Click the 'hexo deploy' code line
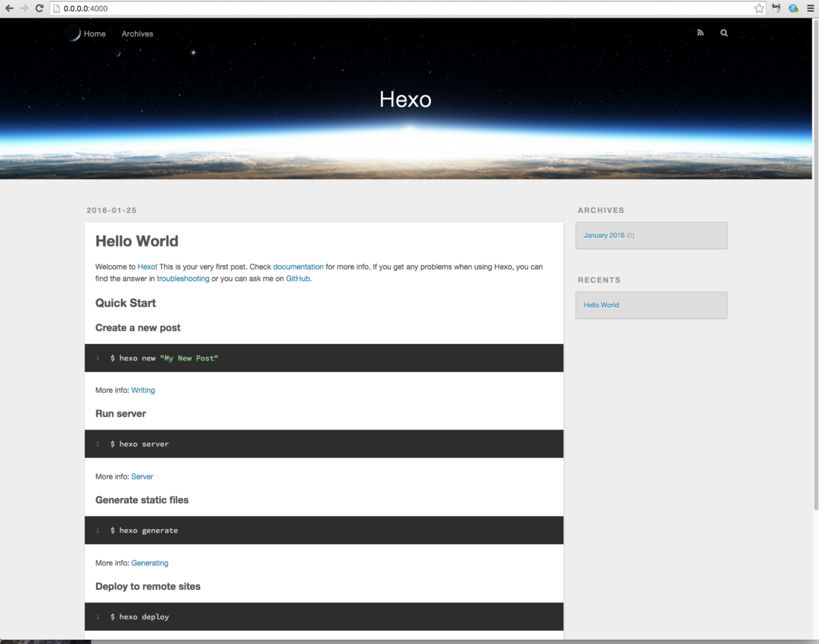The image size is (819, 644). pyautogui.click(x=139, y=617)
